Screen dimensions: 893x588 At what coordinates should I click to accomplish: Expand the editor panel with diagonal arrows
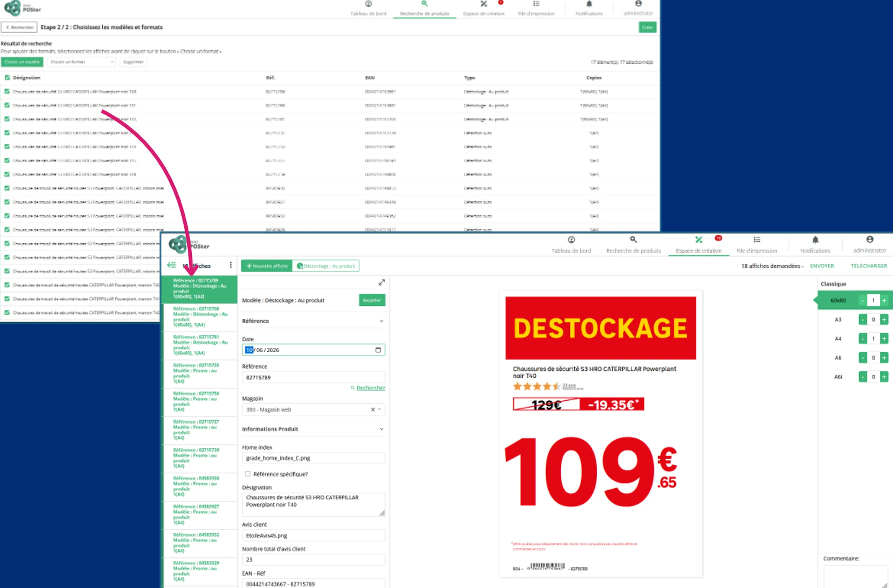(381, 282)
